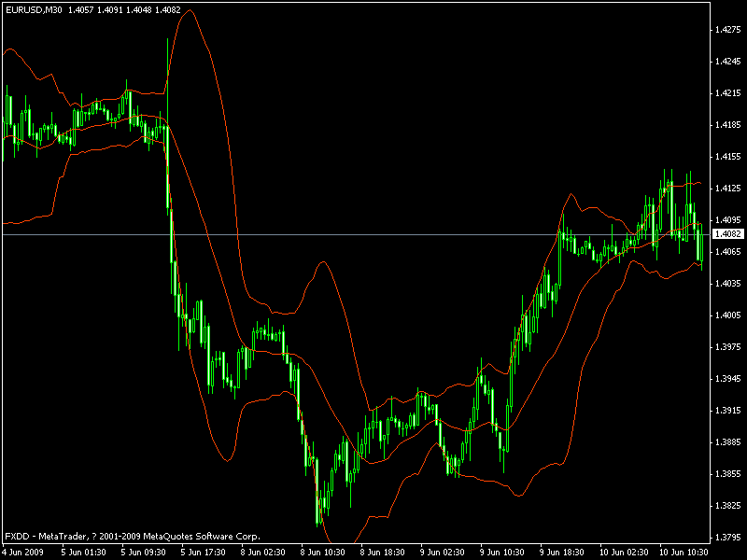Screen dimensions: 747x560
Task: Click the 8 Jun 10:30 time label
Action: (x=322, y=553)
